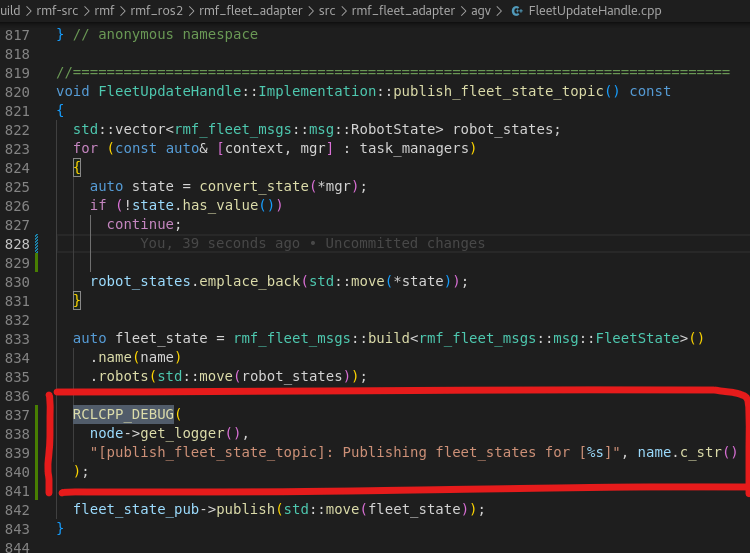Click line number 837 in gutter
The height and width of the screenshot is (553, 750).
17,415
